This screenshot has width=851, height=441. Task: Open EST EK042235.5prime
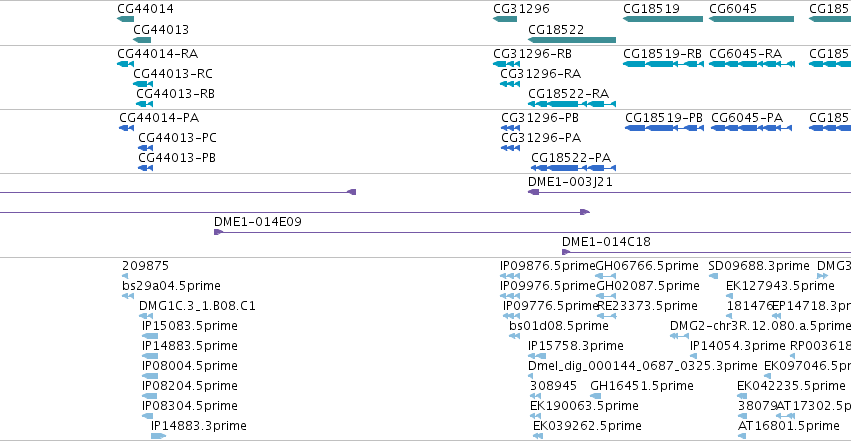(x=740, y=397)
